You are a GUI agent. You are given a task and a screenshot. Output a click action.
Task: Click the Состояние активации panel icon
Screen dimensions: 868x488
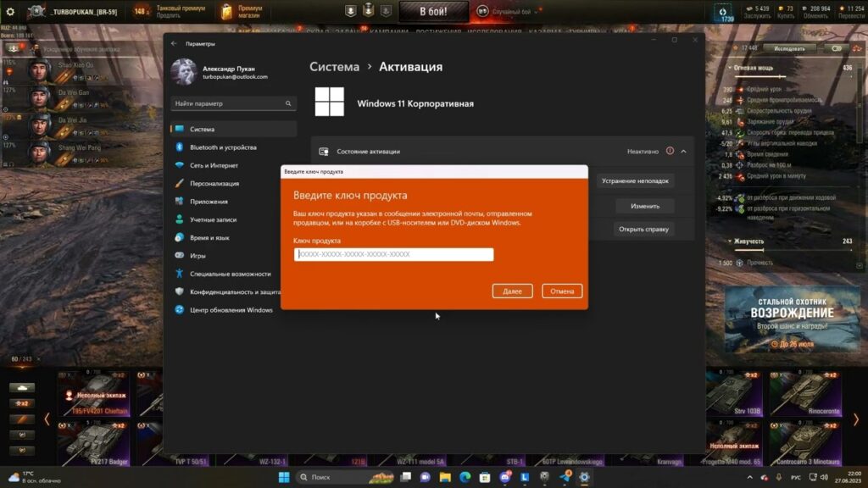[322, 152]
